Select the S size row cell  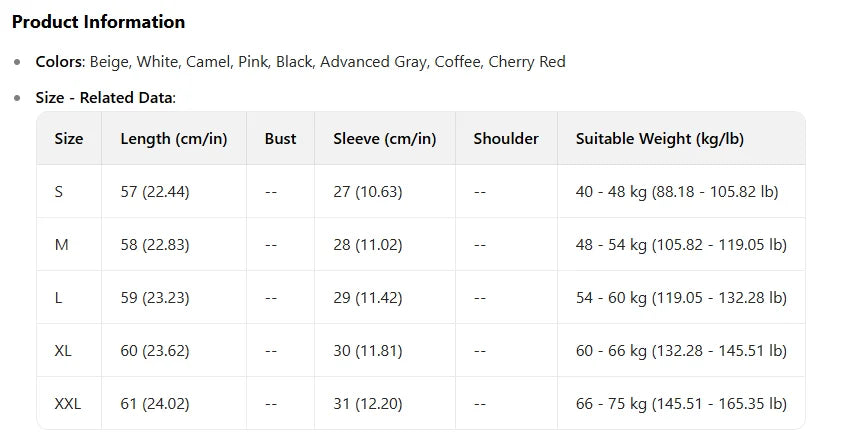[59, 191]
